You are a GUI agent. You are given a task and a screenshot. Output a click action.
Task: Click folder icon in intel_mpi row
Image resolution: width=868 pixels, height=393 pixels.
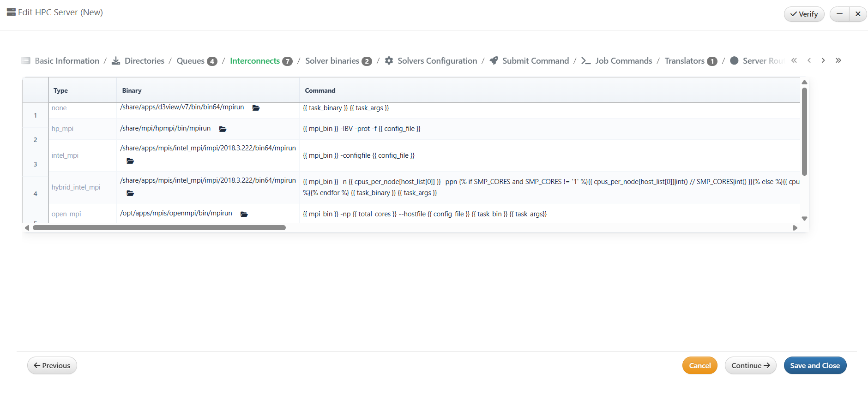click(130, 161)
